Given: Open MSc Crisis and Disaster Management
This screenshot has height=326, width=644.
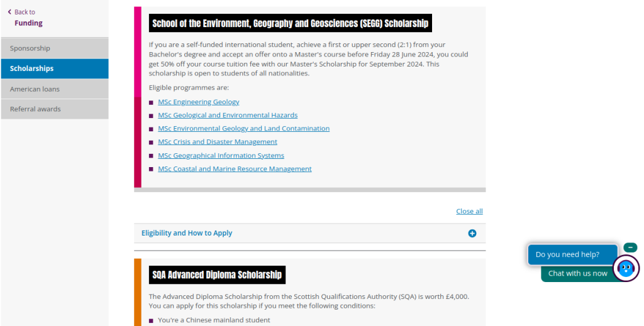Looking at the screenshot, I should pos(218,142).
